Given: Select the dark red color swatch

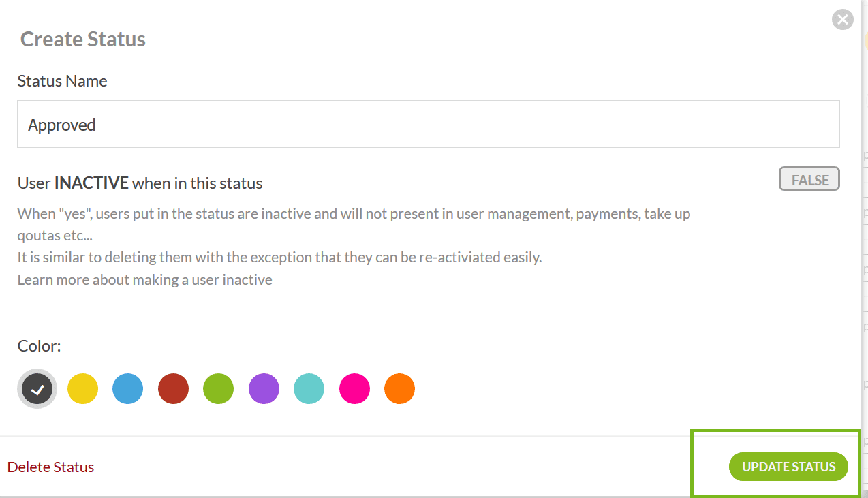Looking at the screenshot, I should click(173, 389).
